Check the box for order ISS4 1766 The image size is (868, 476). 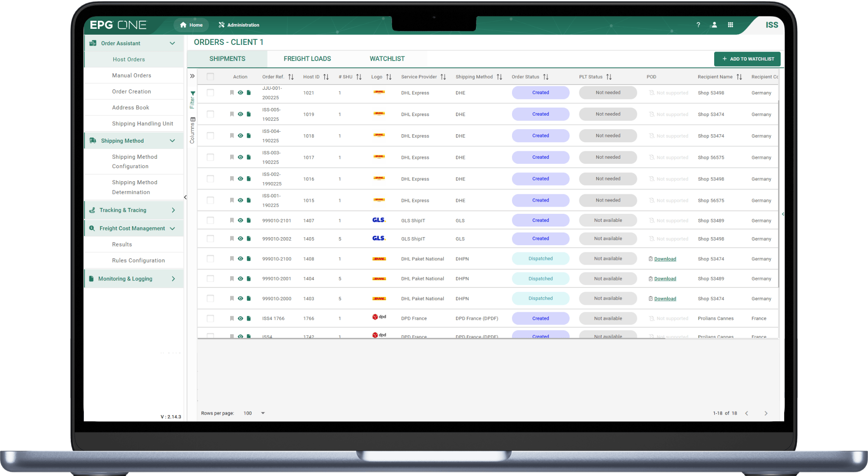click(210, 318)
